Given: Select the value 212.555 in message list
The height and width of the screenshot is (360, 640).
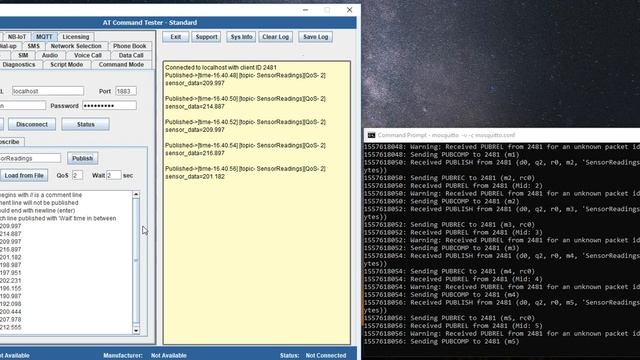Looking at the screenshot, I should point(11,327).
